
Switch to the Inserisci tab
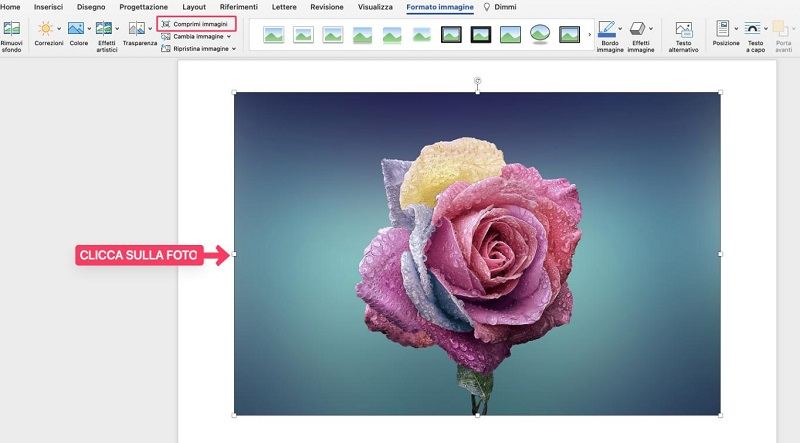pyautogui.click(x=48, y=7)
